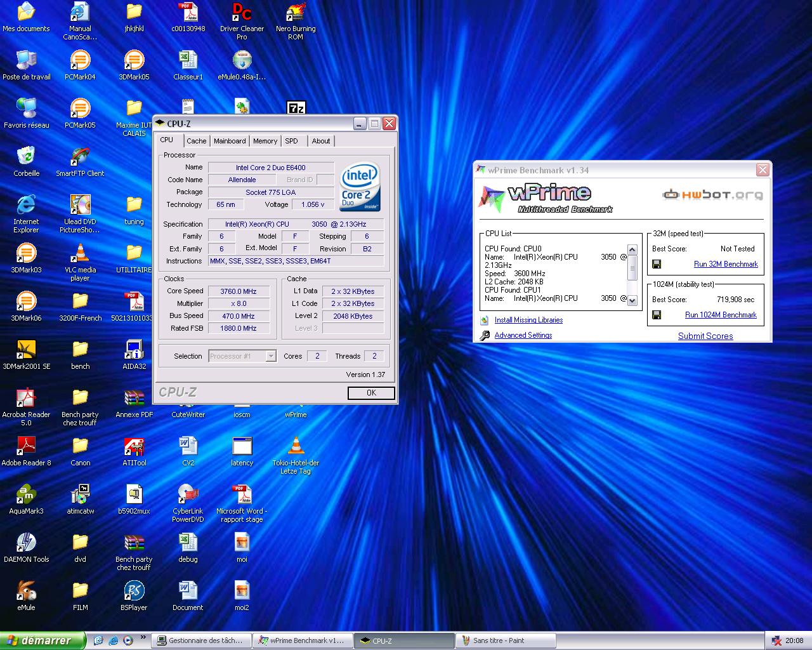Click the 1024M save score floppy icon
Viewport: 812px width, 650px height.
click(x=657, y=315)
